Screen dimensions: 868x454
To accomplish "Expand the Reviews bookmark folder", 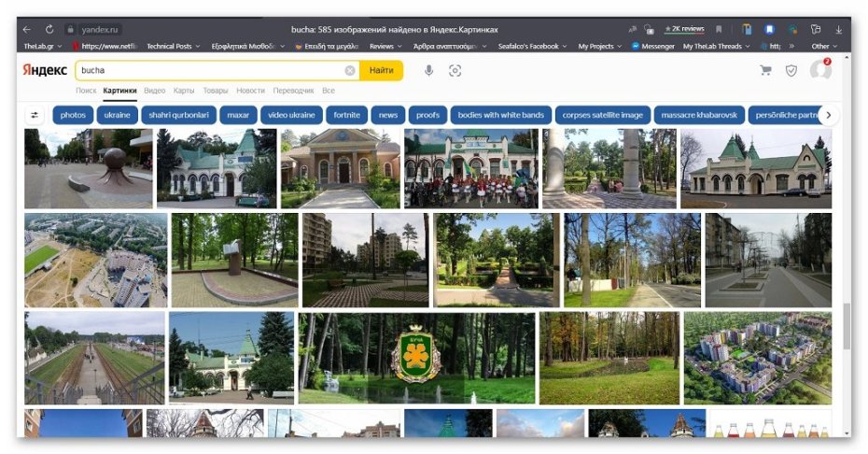I will [x=385, y=46].
